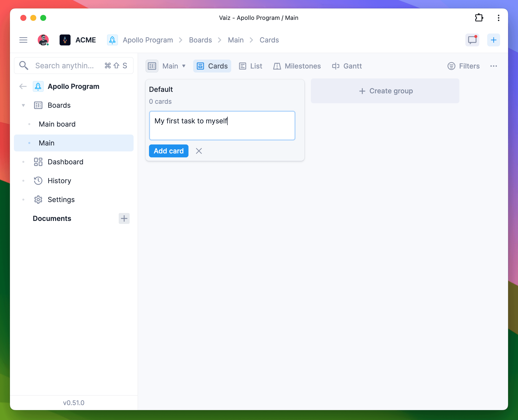Open the Filters panel
This screenshot has height=420, width=518.
(463, 66)
